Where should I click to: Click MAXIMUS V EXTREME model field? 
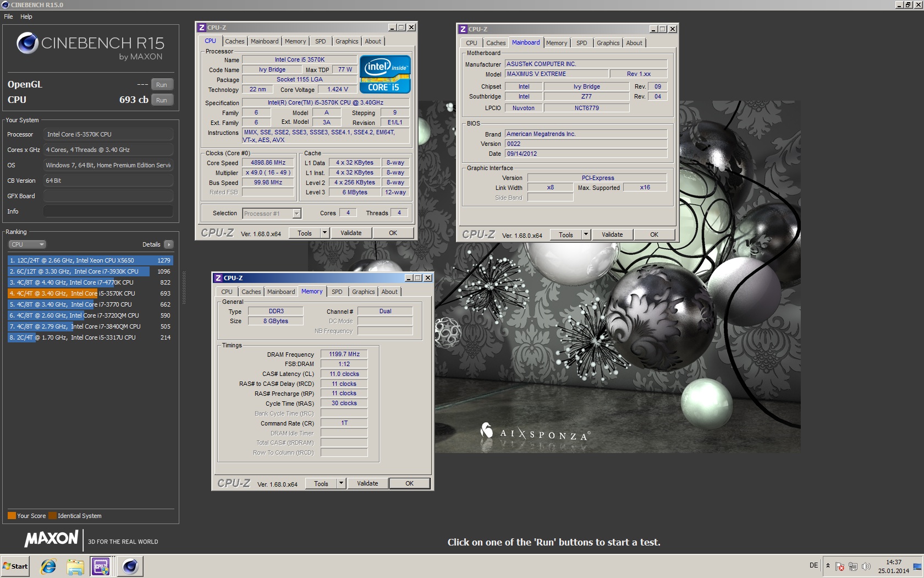(x=557, y=74)
